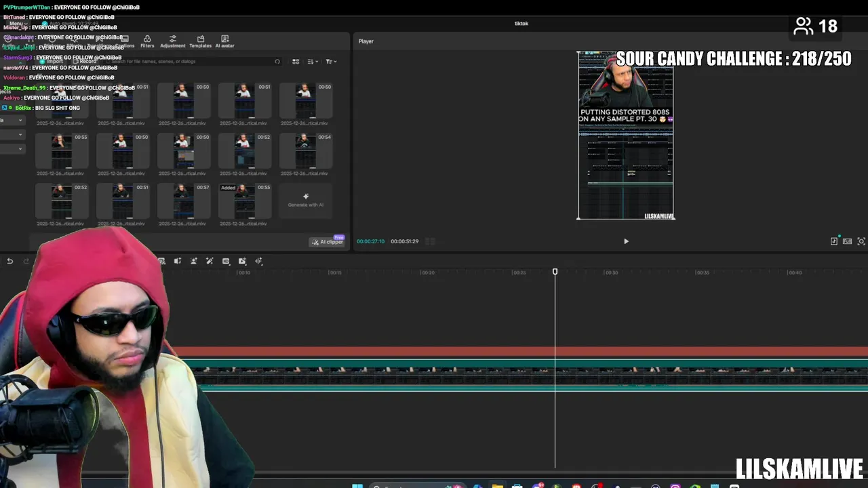Switch media view with the grid icon
Image resolution: width=868 pixels, height=488 pixels.
[x=296, y=62]
